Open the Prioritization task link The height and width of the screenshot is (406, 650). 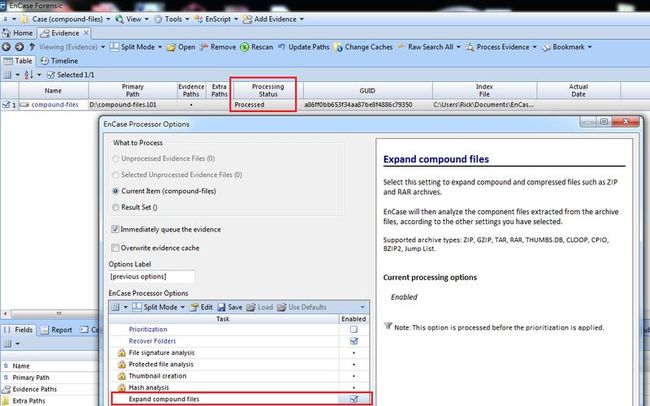pyautogui.click(x=148, y=329)
